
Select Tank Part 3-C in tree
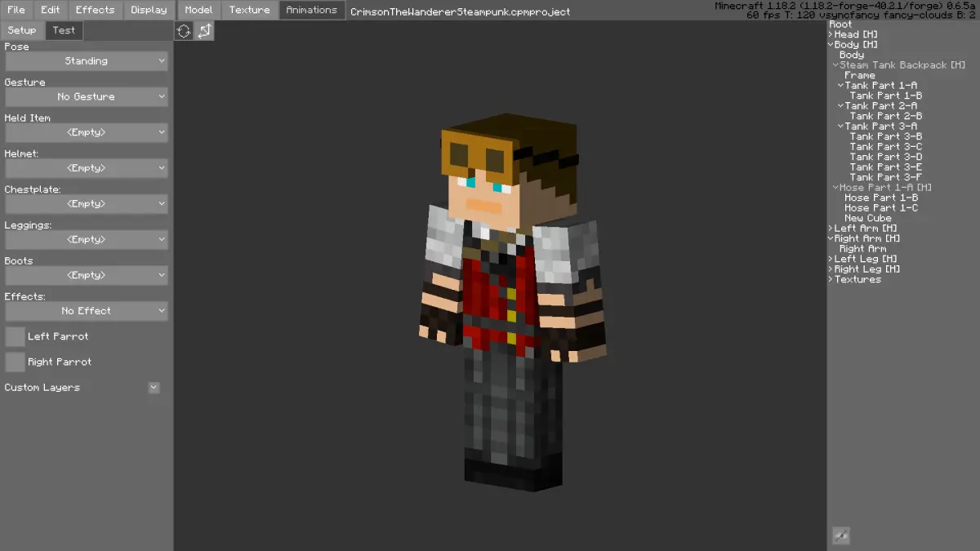pyautogui.click(x=886, y=147)
